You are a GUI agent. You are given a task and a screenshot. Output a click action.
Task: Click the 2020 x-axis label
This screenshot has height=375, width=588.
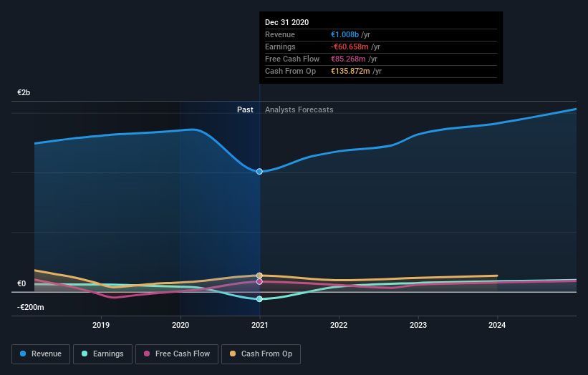click(180, 325)
